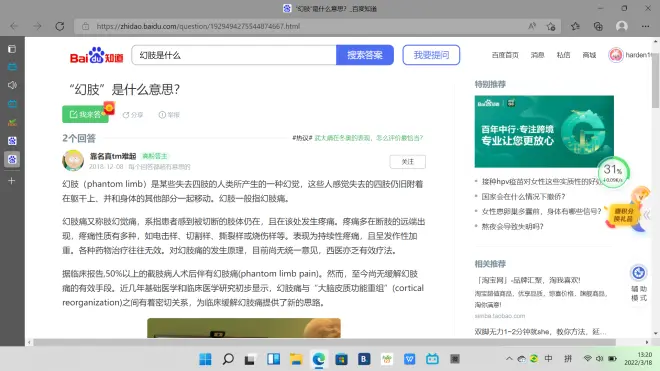
Task: Switch to the first Baidu paw tab in the sidebar
Action: (x=12, y=141)
